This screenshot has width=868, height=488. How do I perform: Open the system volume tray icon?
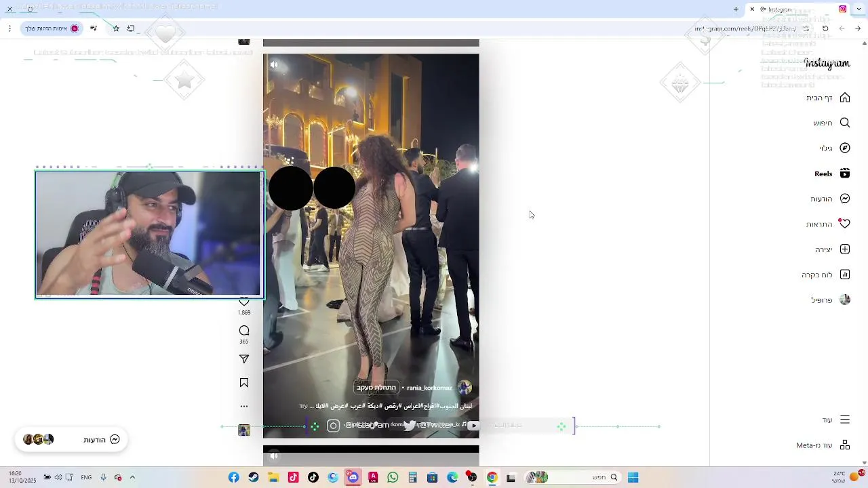tap(58, 478)
